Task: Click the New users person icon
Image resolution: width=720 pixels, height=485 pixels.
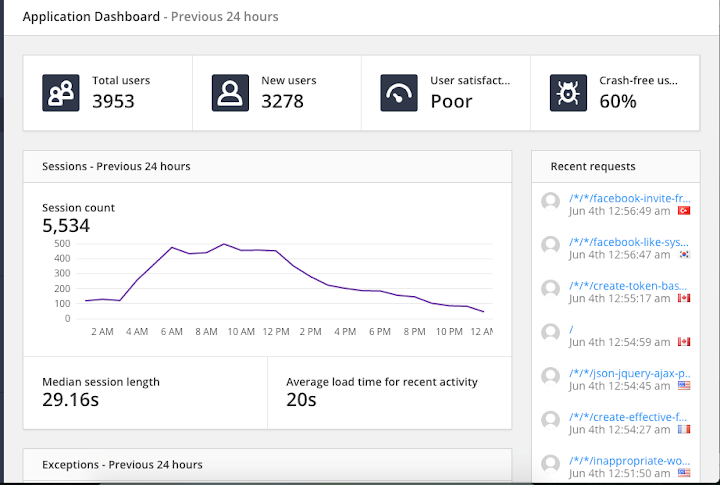Action: [230, 93]
